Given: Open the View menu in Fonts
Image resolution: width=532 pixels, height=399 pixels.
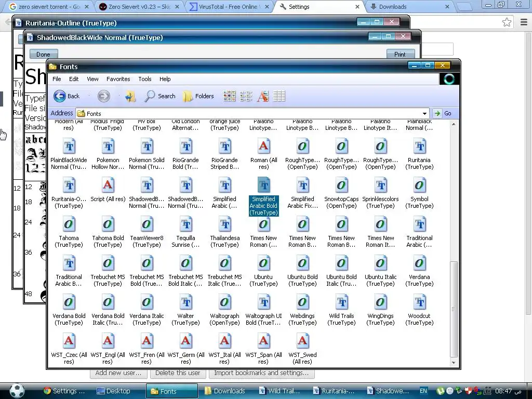Looking at the screenshot, I should click(x=92, y=79).
